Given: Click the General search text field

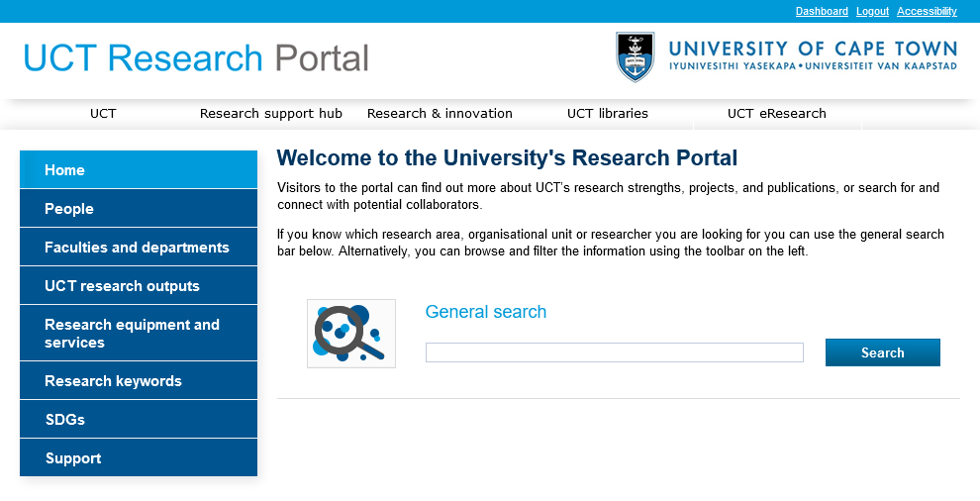Looking at the screenshot, I should [x=614, y=352].
